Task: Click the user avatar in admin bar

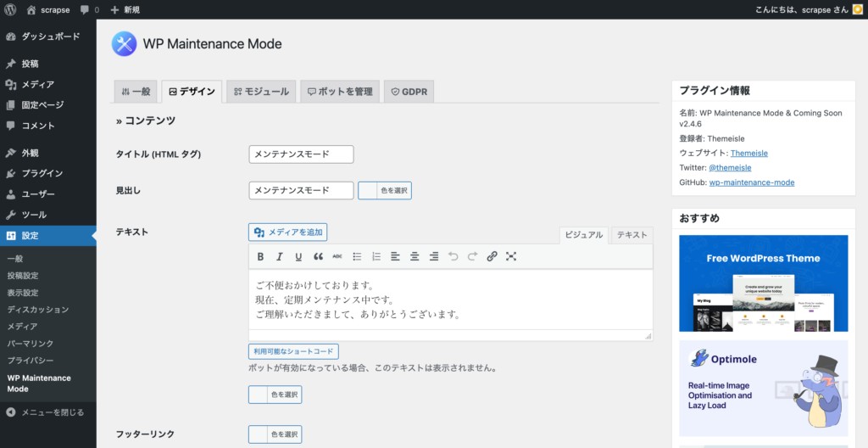Action: click(857, 9)
